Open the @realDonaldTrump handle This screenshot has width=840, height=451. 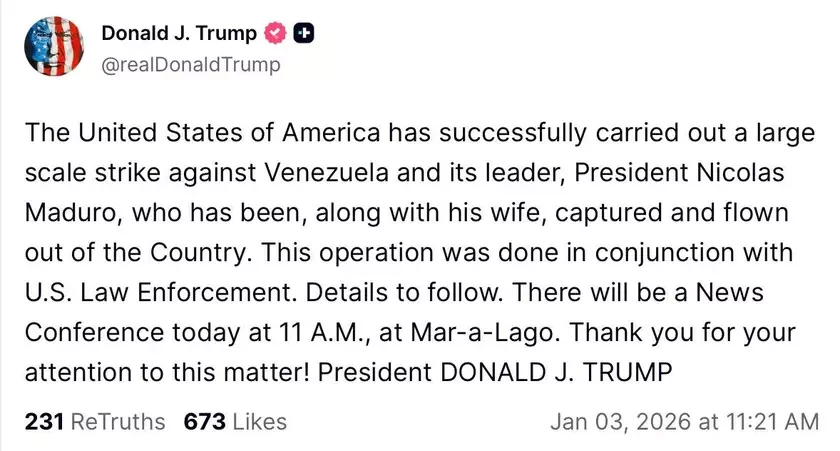click(x=191, y=65)
